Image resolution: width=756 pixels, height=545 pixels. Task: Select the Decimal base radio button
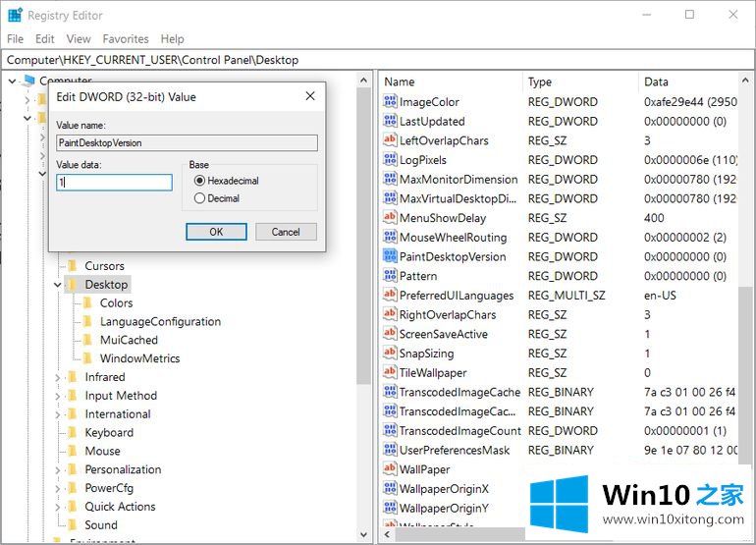[200, 198]
